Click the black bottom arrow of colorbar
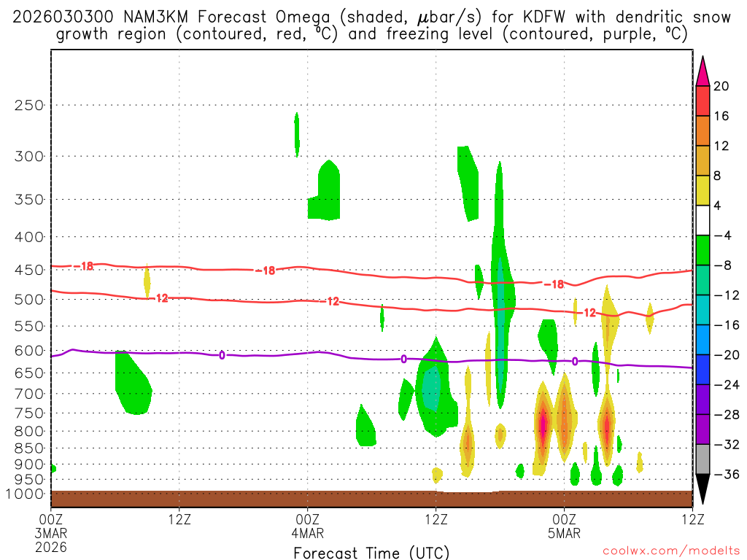Viewport: 747px width, 560px height. click(x=703, y=489)
